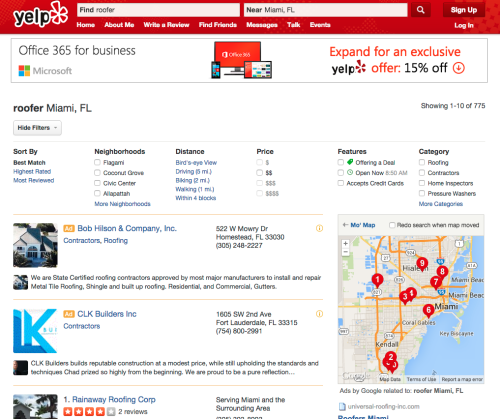Sort results by Highest Rated

coord(32,171)
